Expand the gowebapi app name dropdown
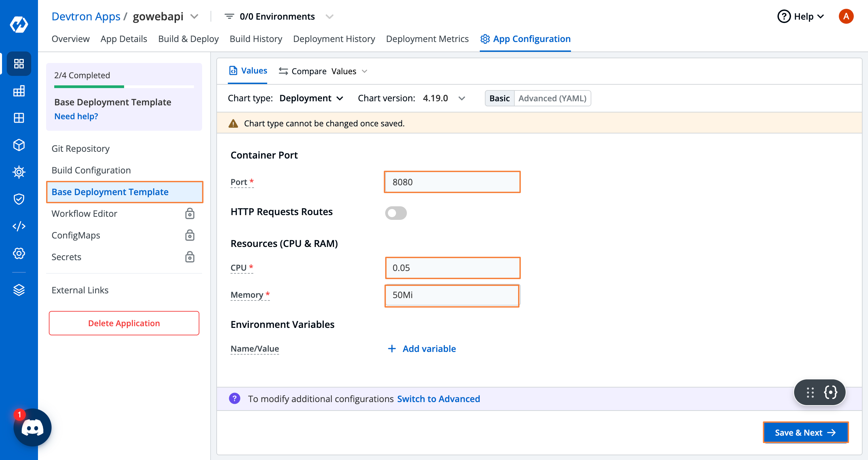This screenshot has height=460, width=868. [194, 16]
